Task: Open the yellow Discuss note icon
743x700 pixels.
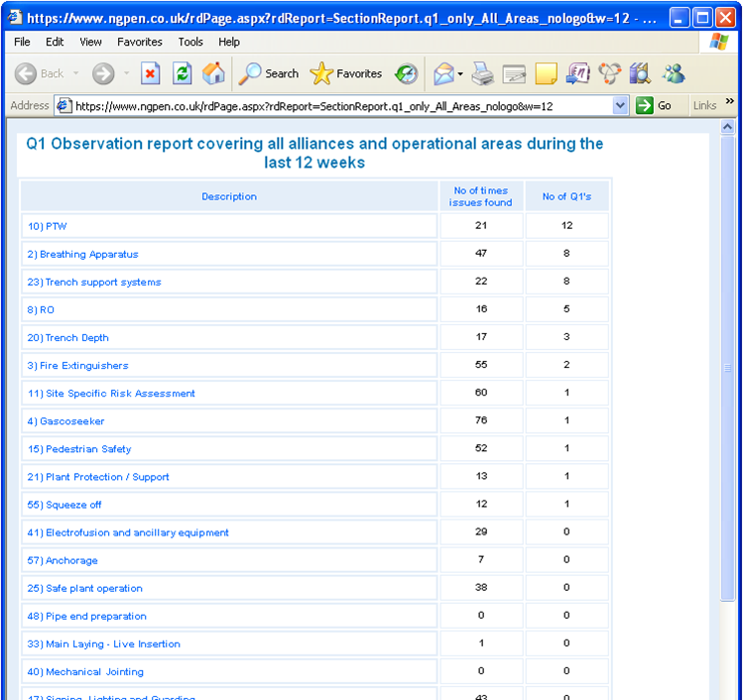Action: 546,74
